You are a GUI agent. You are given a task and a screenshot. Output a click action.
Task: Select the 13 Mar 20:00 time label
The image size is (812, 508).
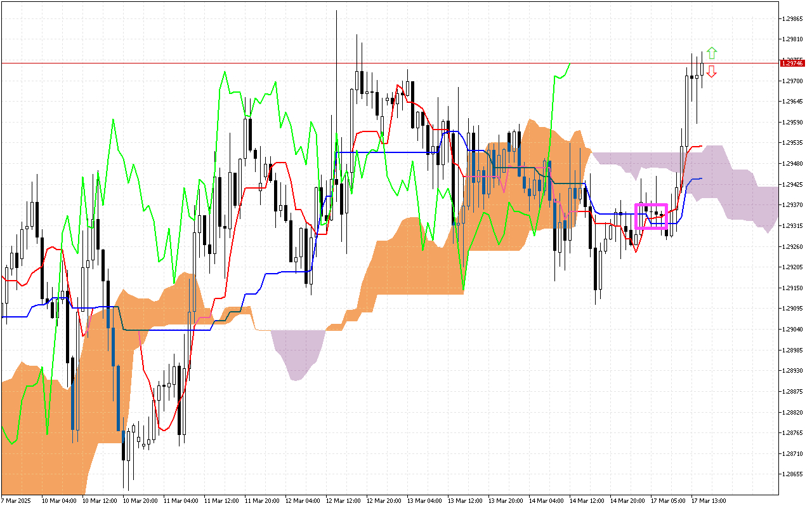click(x=506, y=500)
